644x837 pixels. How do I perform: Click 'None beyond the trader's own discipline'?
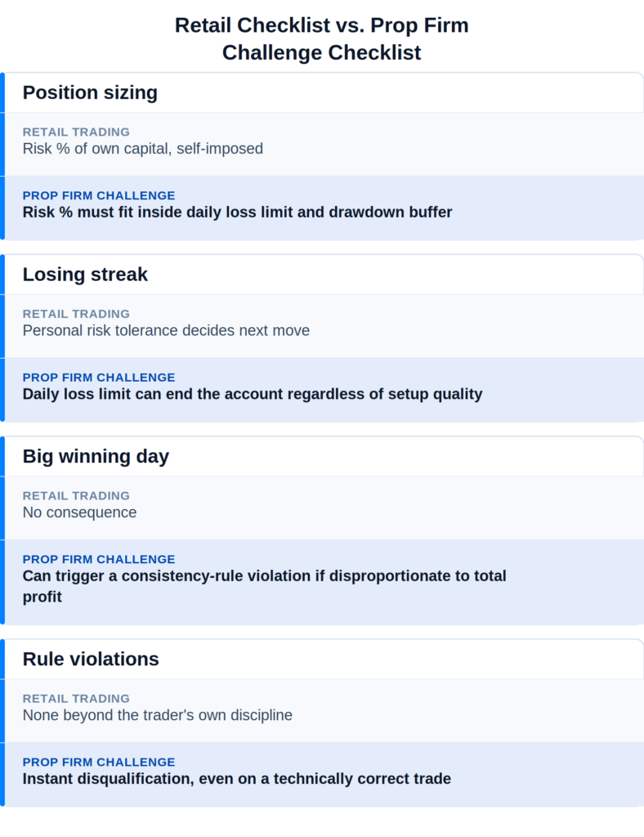pyautogui.click(x=158, y=715)
